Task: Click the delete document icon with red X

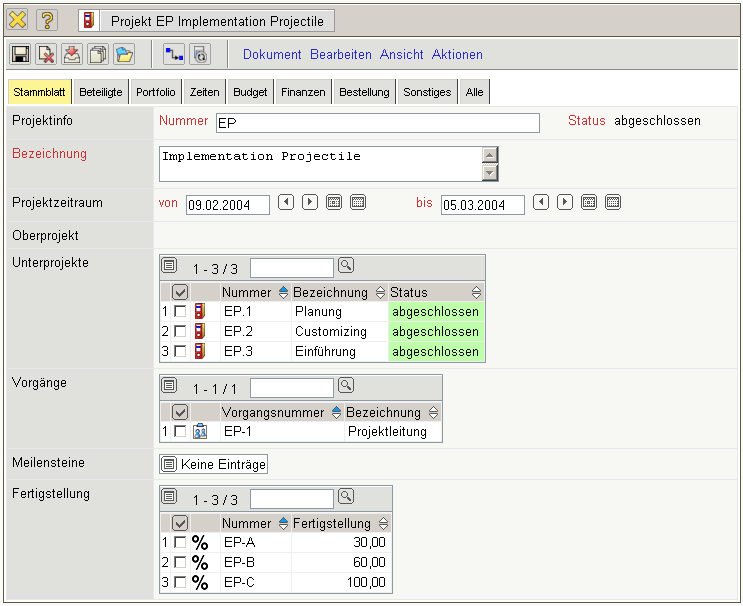Action: [46, 55]
